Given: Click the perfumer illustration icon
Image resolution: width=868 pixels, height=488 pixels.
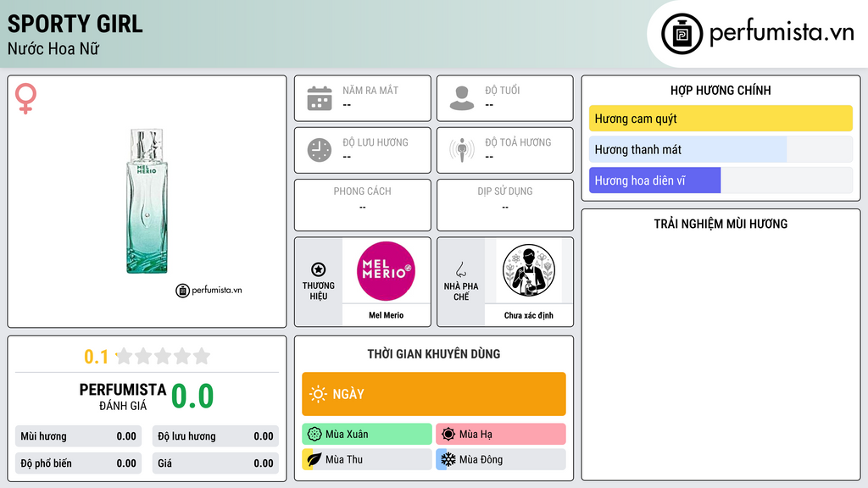Looking at the screenshot, I should (x=529, y=270).
